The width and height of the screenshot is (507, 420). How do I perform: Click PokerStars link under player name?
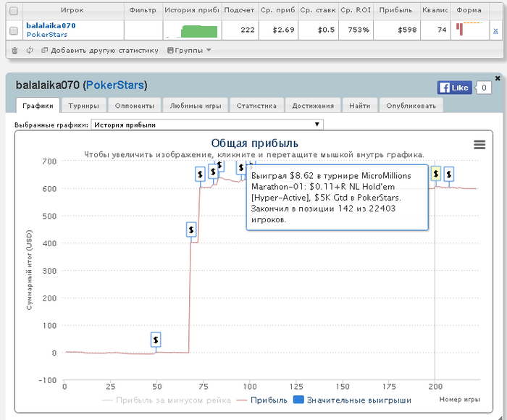click(47, 35)
